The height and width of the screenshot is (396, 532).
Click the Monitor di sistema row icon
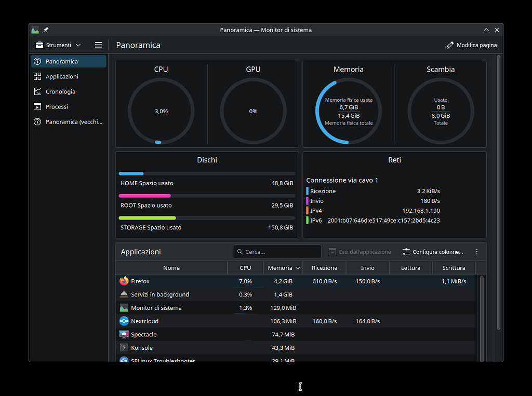(123, 307)
